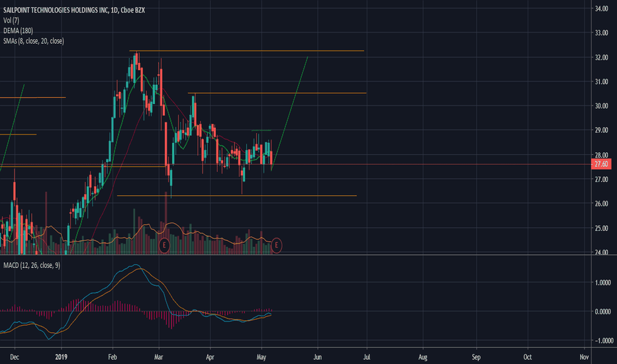Click the 25.00 price axis label
This screenshot has width=617, height=364.
click(x=601, y=228)
